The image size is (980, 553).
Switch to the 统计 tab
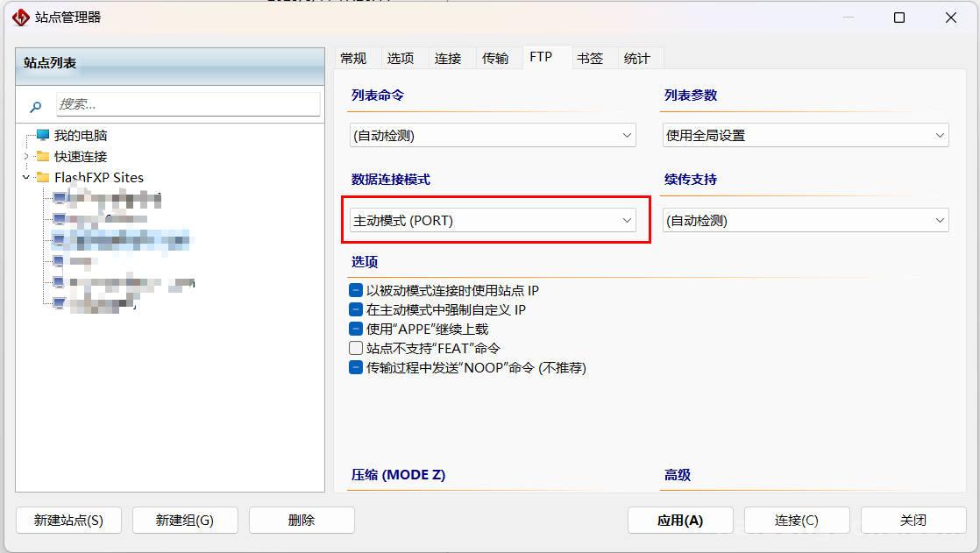tap(637, 58)
